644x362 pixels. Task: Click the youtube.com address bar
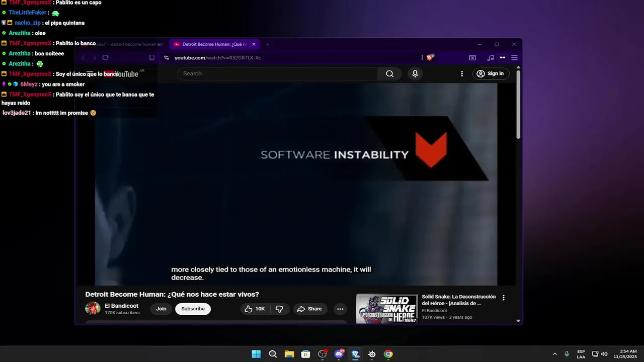(x=217, y=58)
